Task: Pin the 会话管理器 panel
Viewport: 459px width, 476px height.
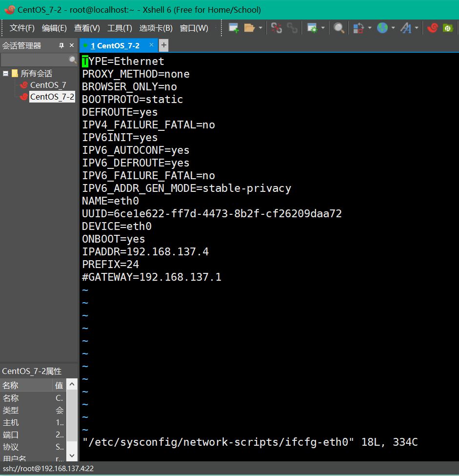Action: (x=61, y=45)
